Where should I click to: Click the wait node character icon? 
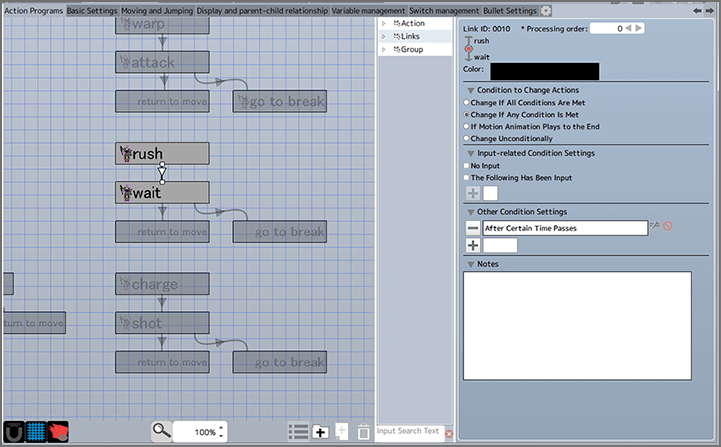pos(126,193)
